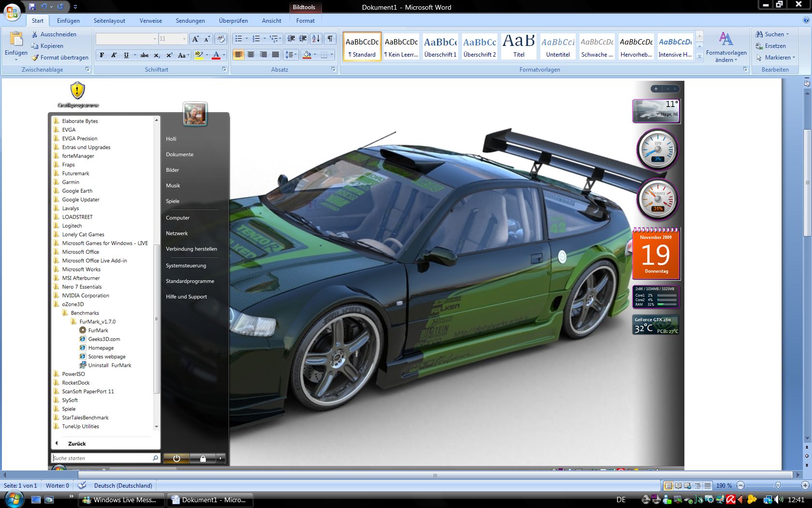Image resolution: width=812 pixels, height=508 pixels.
Task: Click the Deutsch (Deutschland) language indicator
Action: tap(123, 485)
